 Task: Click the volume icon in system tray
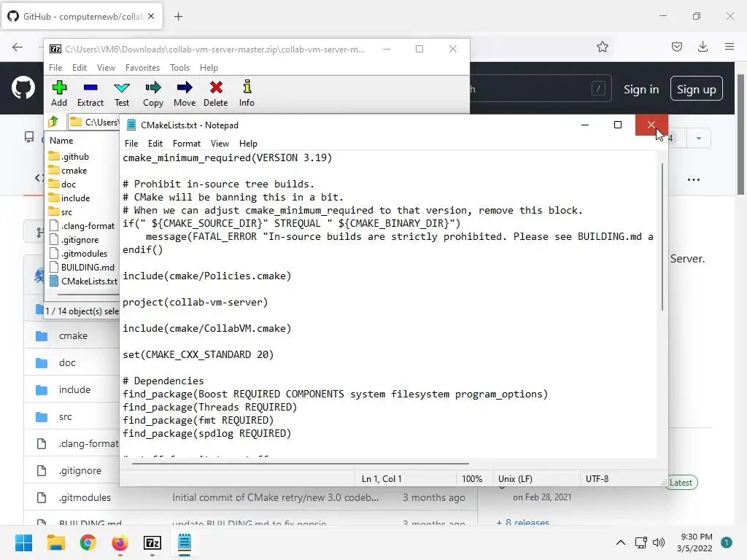(659, 542)
